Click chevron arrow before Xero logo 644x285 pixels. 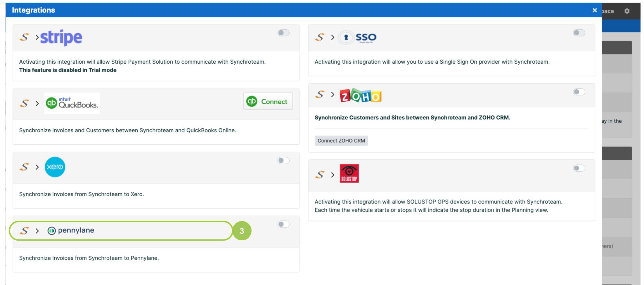point(37,167)
